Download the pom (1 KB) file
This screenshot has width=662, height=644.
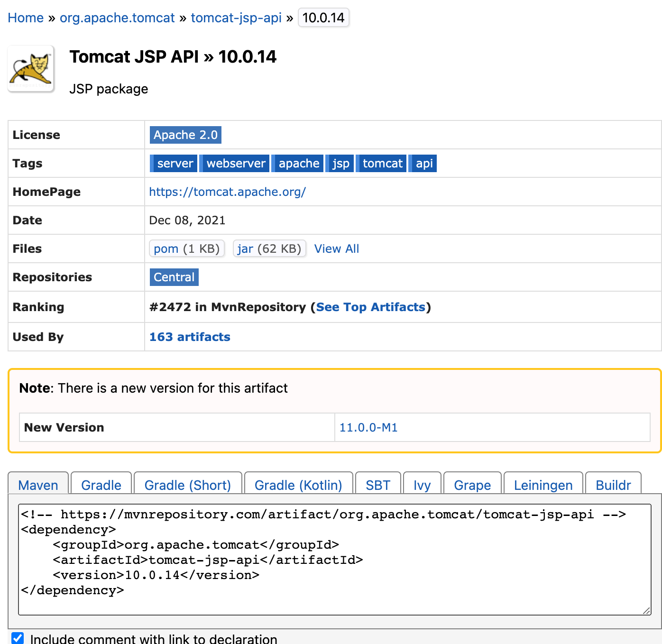click(187, 248)
